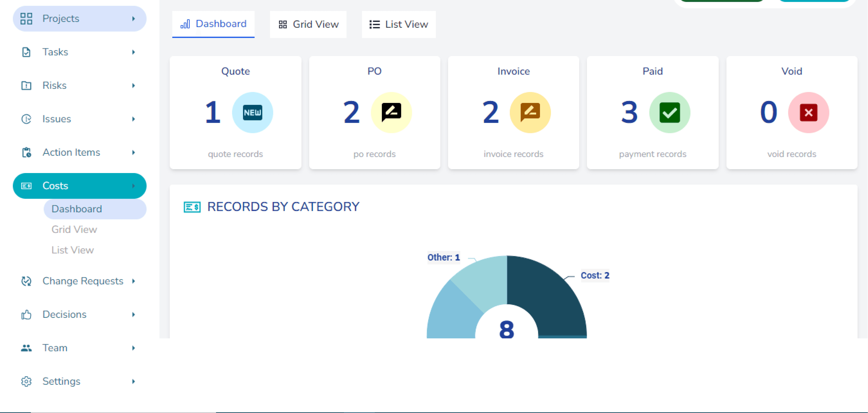Click the Risks folder icon in the sidebar
Image resolution: width=868 pixels, height=413 pixels.
click(26, 86)
